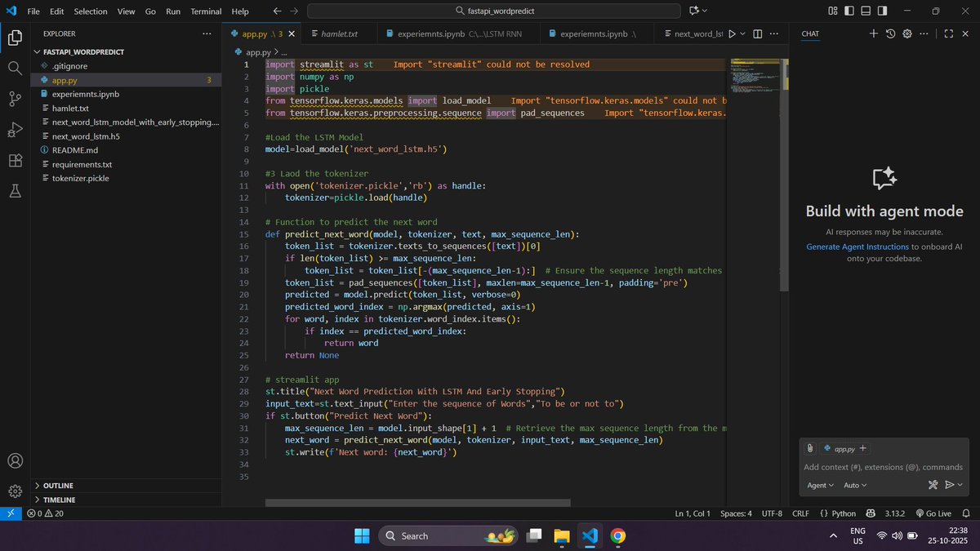Send the chat message
This screenshot has height=551, width=980.
(x=949, y=485)
